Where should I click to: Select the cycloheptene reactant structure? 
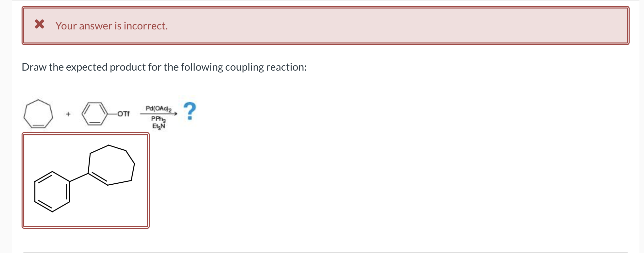(x=39, y=114)
